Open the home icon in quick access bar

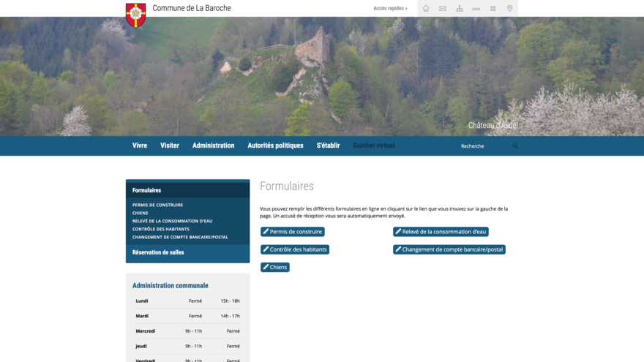pyautogui.click(x=426, y=8)
